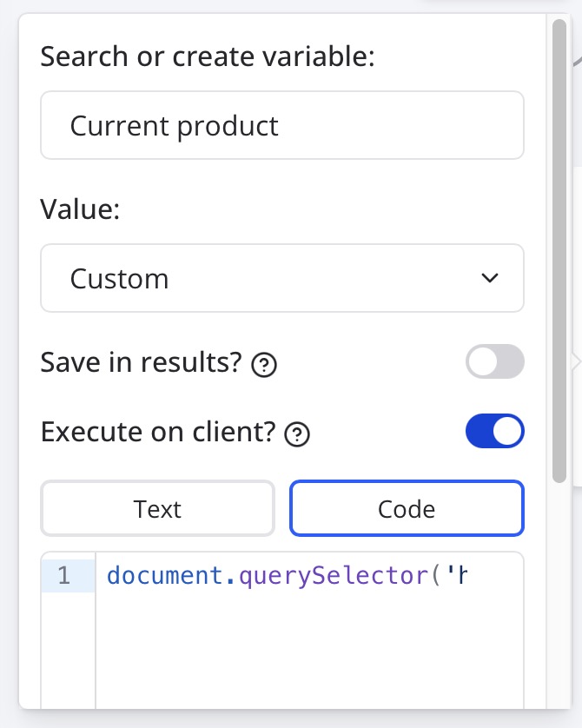Screen dimensions: 582x728
Task: Click line number 1 in the editor gutter
Action: pyautogui.click(x=63, y=575)
